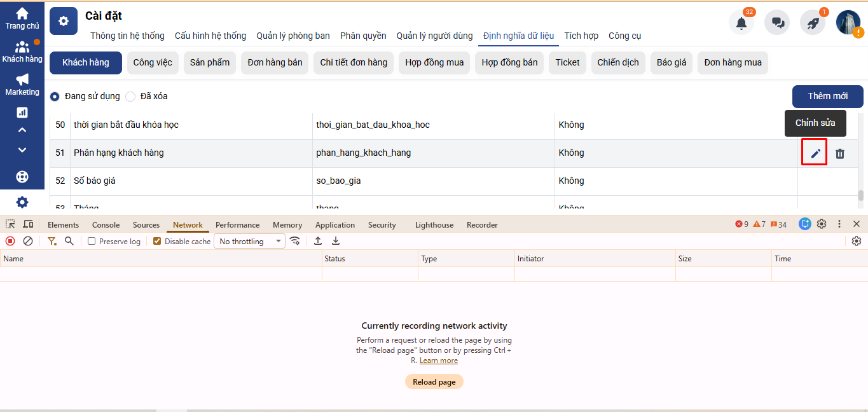Open the Console tab in DevTools
Viewport: 868px width, 412px height.
pyautogui.click(x=106, y=224)
